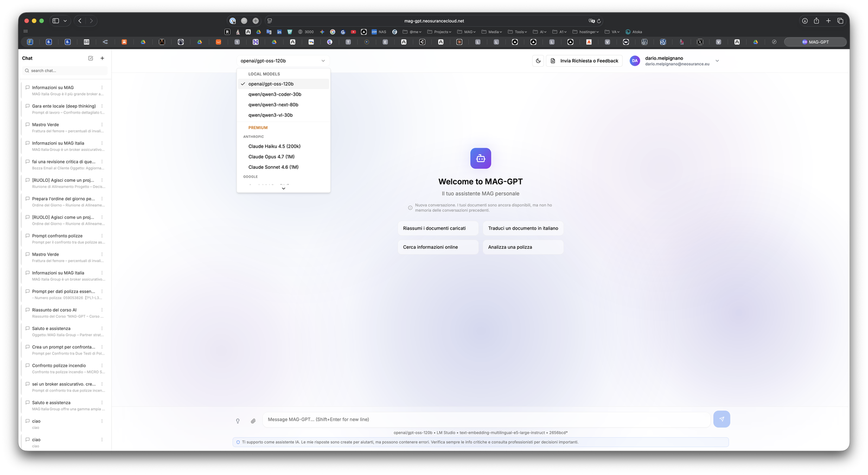This screenshot has height=475, width=868.
Task: Start a new chat with plus icon
Action: point(102,58)
